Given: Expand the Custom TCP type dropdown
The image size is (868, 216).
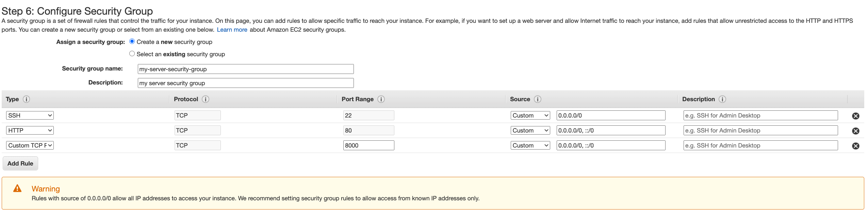Looking at the screenshot, I should 30,145.
